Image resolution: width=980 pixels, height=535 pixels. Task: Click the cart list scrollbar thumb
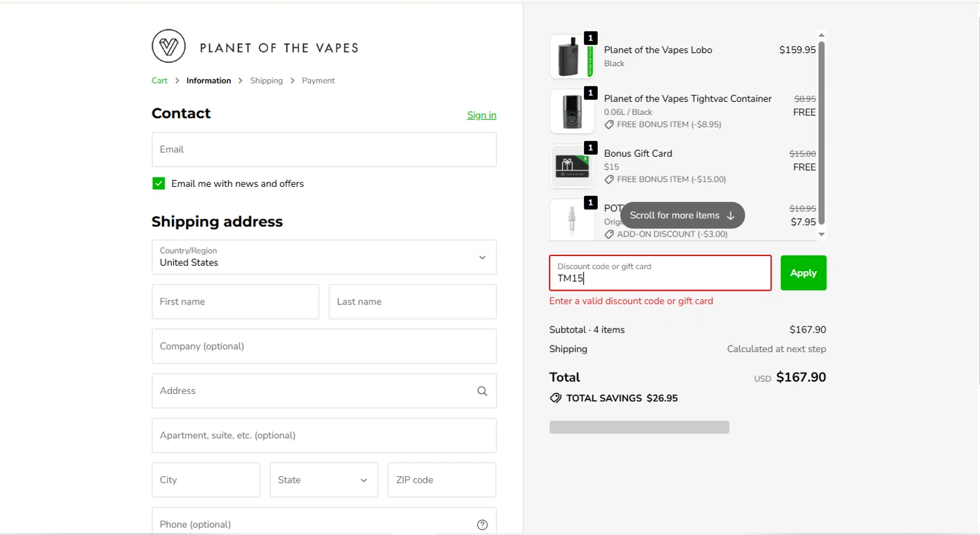[x=821, y=133]
